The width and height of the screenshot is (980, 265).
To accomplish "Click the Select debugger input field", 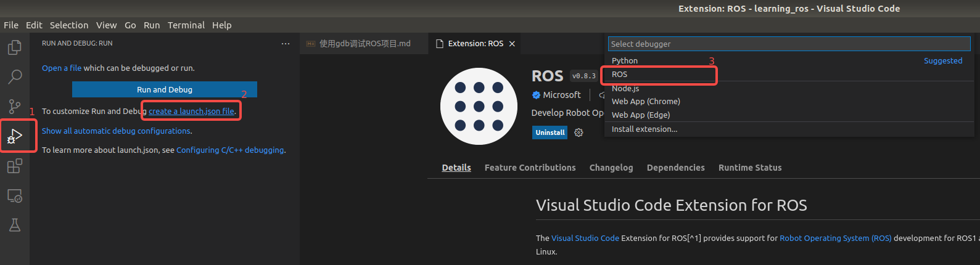I will (789, 44).
